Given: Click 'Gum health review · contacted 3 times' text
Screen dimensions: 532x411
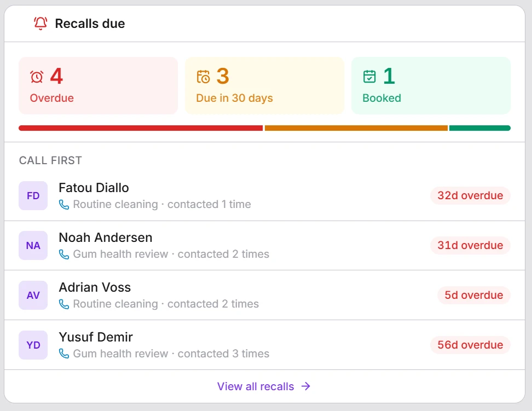Looking at the screenshot, I should point(171,354).
